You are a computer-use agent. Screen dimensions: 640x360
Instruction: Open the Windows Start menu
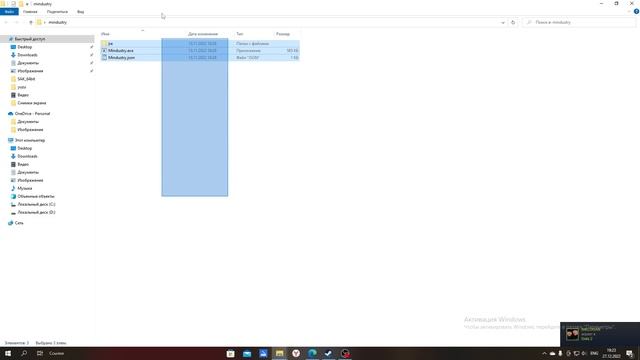pyautogui.click(x=8, y=353)
